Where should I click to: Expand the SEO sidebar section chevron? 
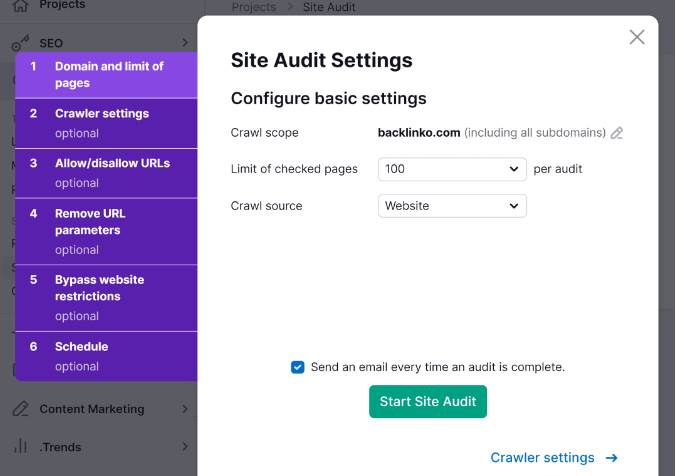click(185, 44)
